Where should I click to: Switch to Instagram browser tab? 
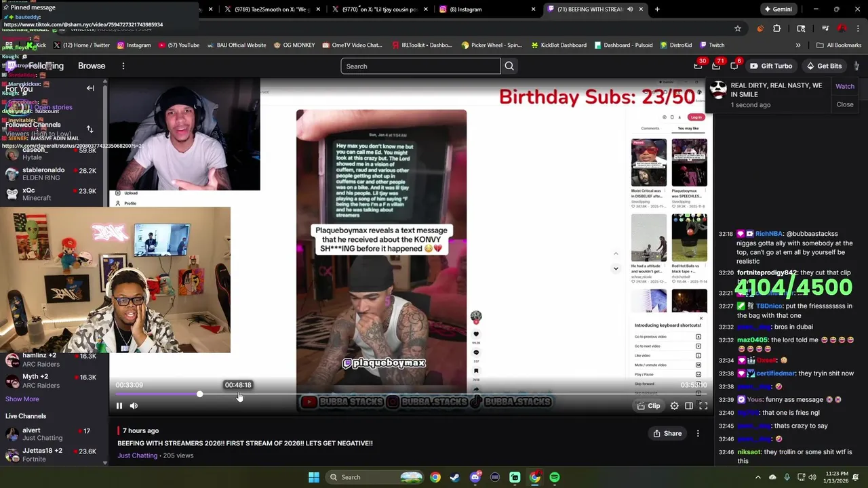[x=487, y=9]
